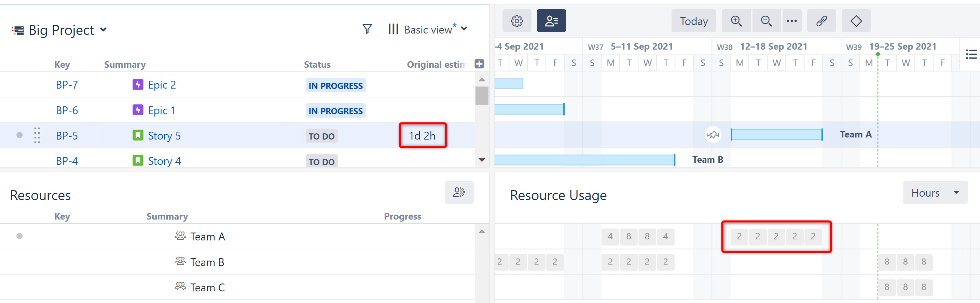
Task: Click the dependency link icon
Action: (x=822, y=21)
